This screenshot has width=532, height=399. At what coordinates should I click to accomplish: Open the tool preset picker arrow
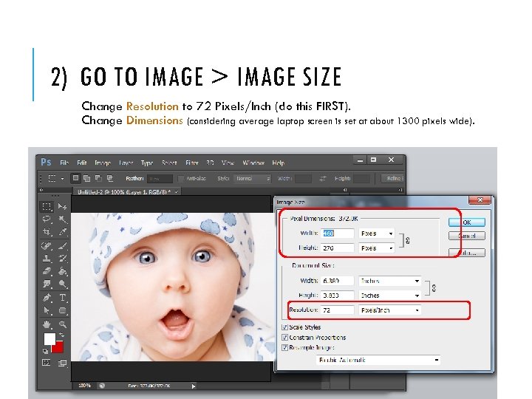point(62,179)
